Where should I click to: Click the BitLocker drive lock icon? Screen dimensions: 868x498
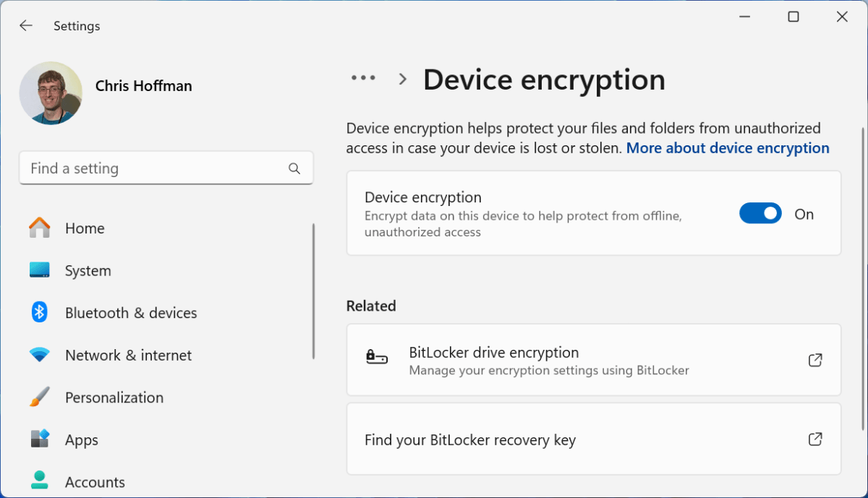click(x=376, y=359)
